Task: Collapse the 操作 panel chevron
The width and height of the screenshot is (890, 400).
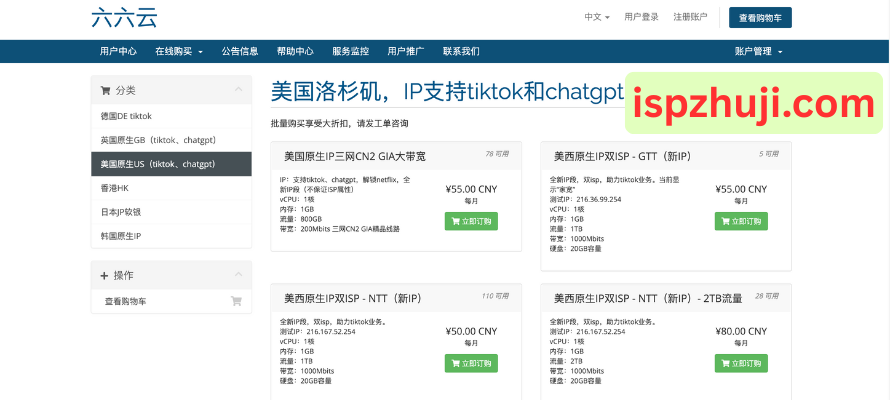Action: click(x=238, y=275)
